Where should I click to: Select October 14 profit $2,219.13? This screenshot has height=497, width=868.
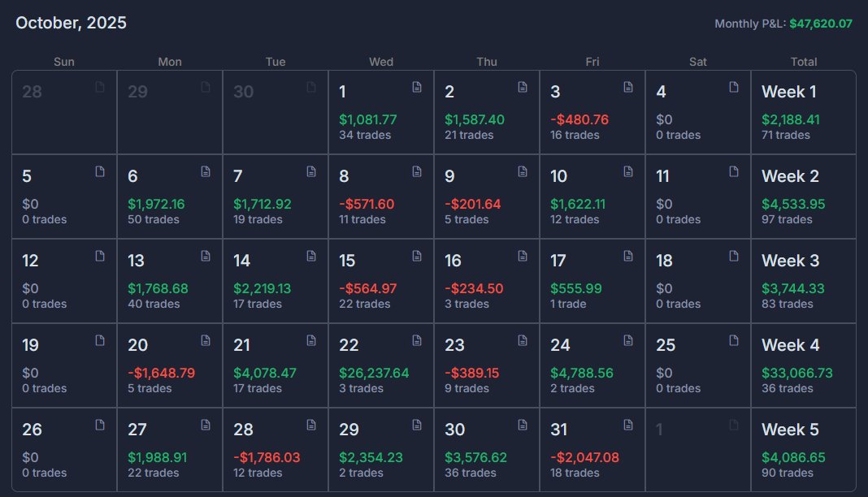click(262, 288)
